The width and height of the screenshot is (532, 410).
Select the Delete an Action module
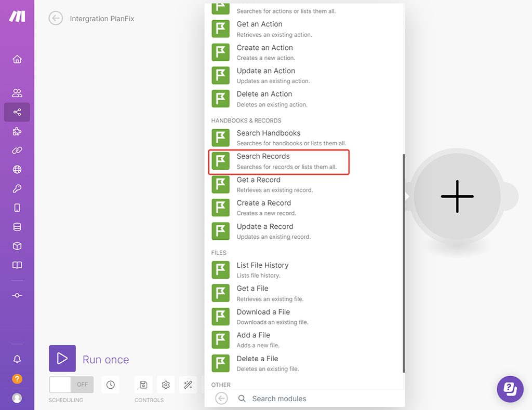pyautogui.click(x=304, y=99)
